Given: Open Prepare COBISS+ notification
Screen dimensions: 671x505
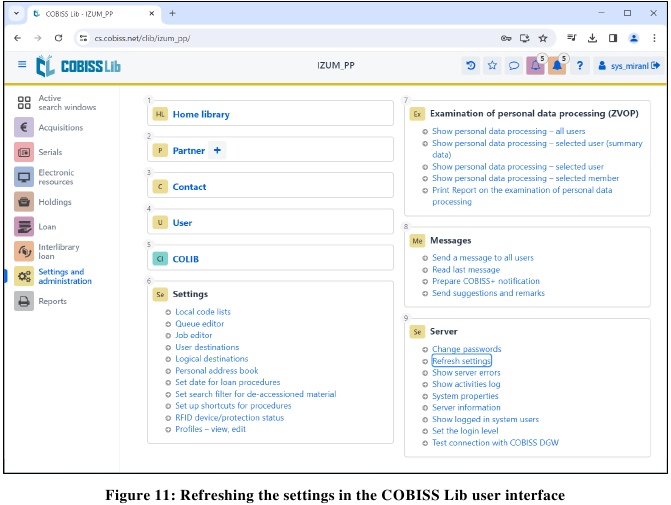Looking at the screenshot, I should 486,281.
